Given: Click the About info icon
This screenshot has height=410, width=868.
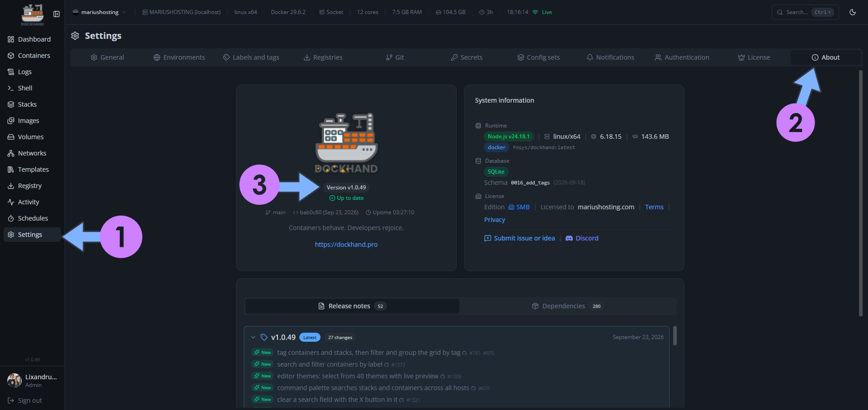Looking at the screenshot, I should pyautogui.click(x=815, y=57).
